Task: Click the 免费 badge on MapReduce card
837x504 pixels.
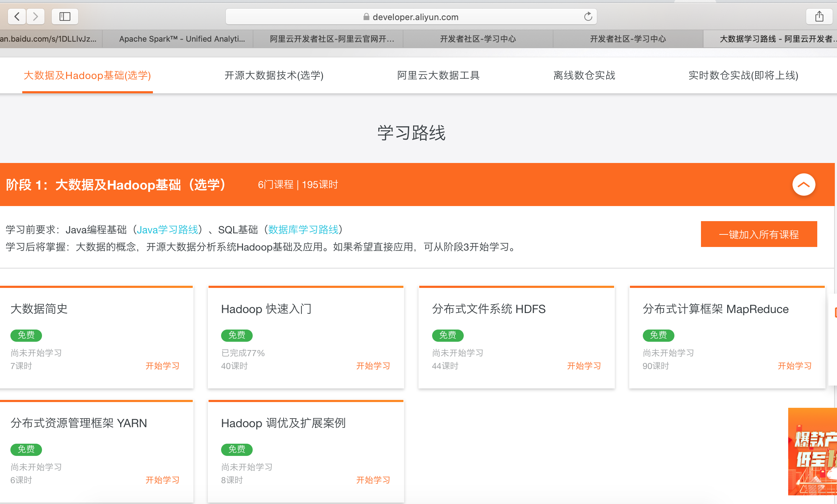Action: 659,335
